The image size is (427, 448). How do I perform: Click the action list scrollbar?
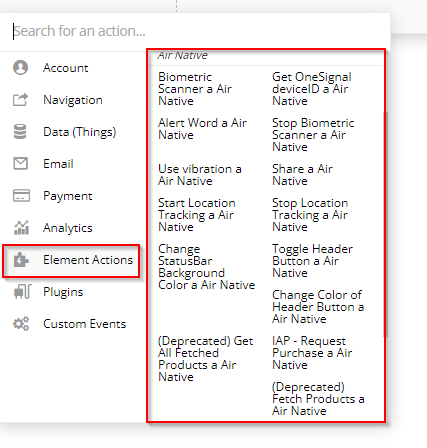tap(386, 224)
